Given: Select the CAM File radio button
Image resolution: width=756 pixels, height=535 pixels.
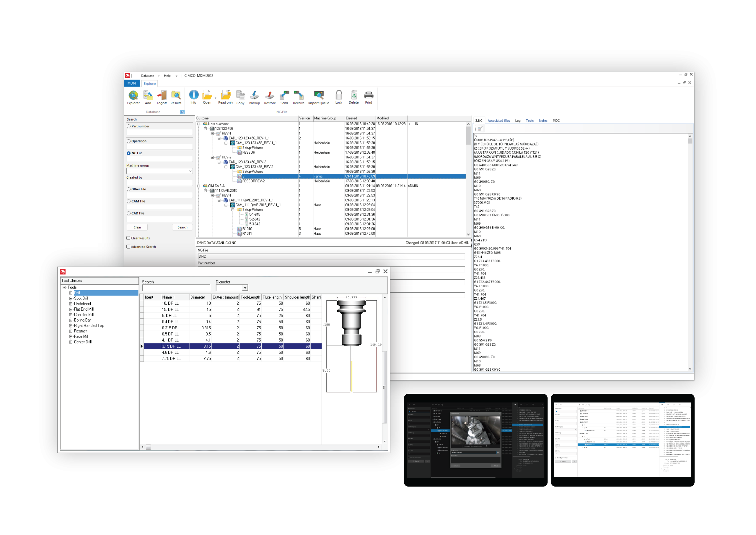Looking at the screenshot, I should [x=129, y=201].
